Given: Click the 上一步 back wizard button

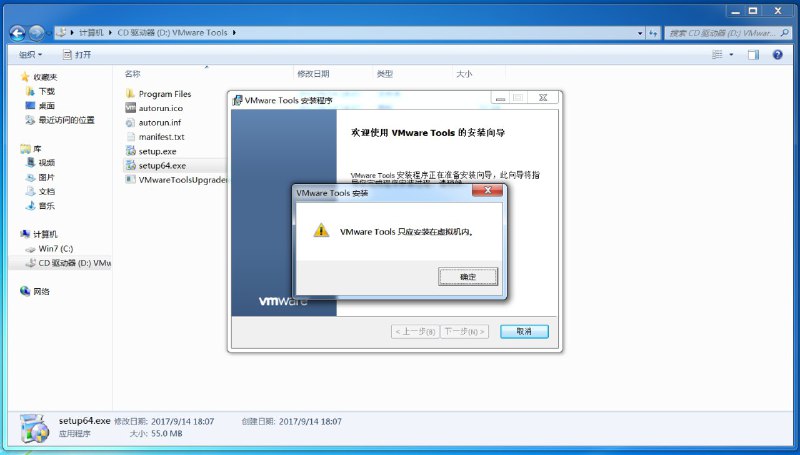Looking at the screenshot, I should tap(415, 332).
